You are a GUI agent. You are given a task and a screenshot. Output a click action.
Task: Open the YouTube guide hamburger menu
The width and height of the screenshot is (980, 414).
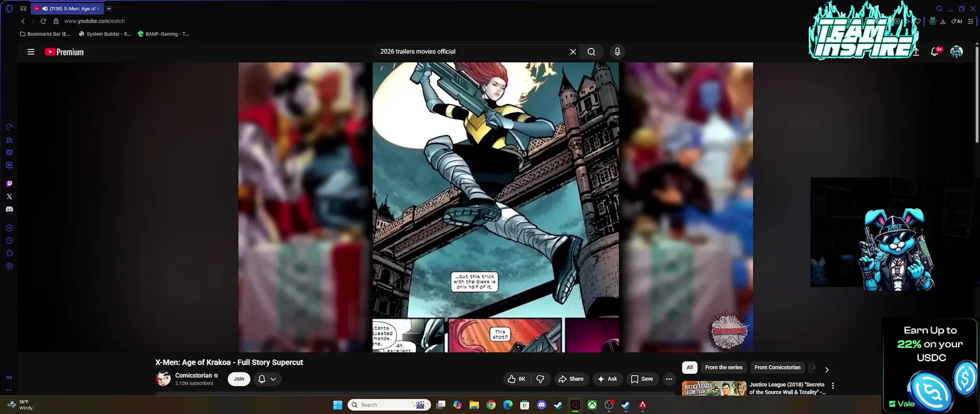tap(31, 52)
